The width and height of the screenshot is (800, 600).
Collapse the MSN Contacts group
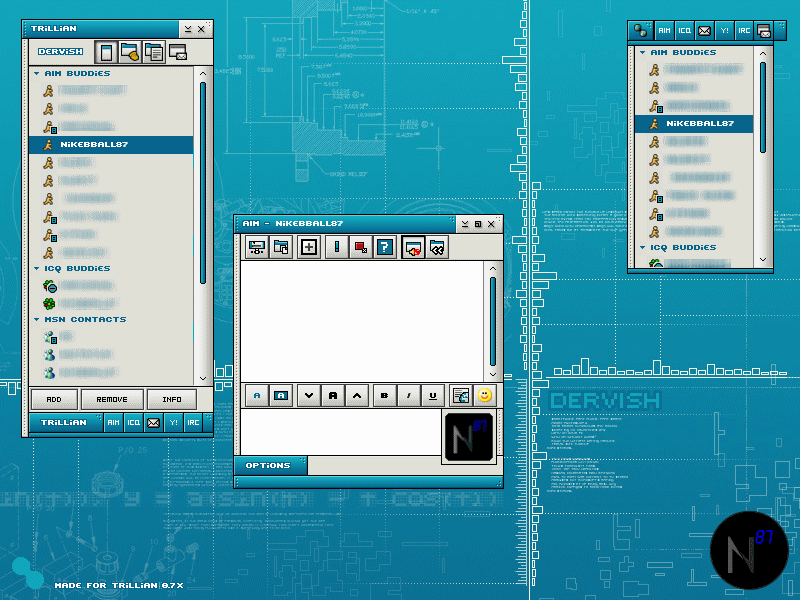[x=37, y=320]
